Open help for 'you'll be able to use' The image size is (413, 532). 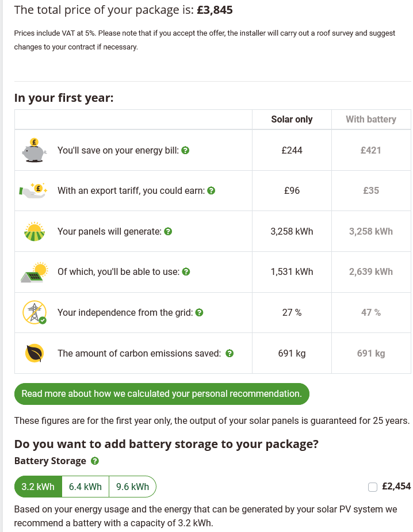coord(186,272)
